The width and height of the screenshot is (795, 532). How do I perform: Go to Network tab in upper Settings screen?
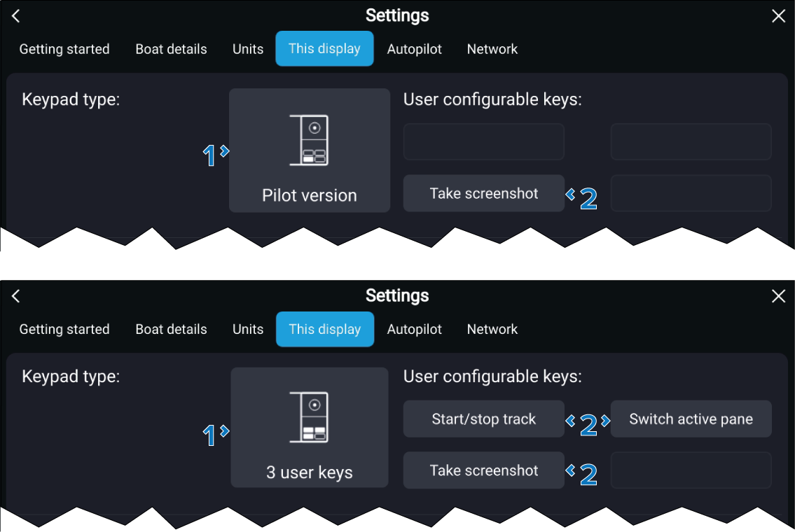coord(492,49)
